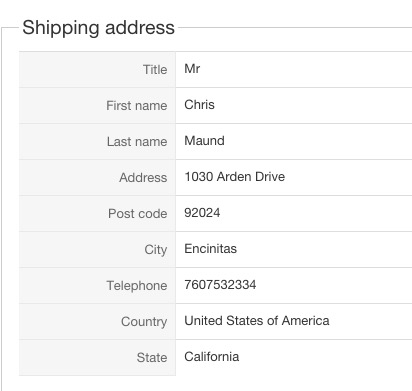Select the Post code label
The width and height of the screenshot is (412, 391).
point(138,213)
